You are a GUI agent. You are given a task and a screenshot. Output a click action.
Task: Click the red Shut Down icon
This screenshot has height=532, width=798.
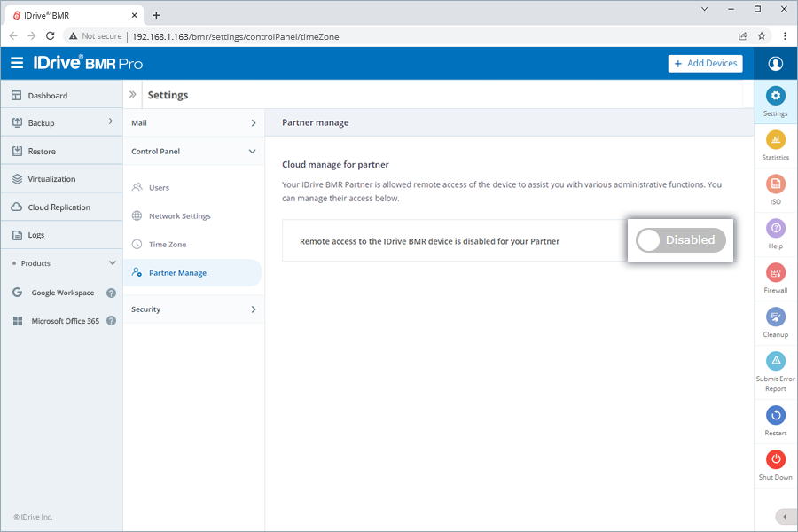pos(775,459)
